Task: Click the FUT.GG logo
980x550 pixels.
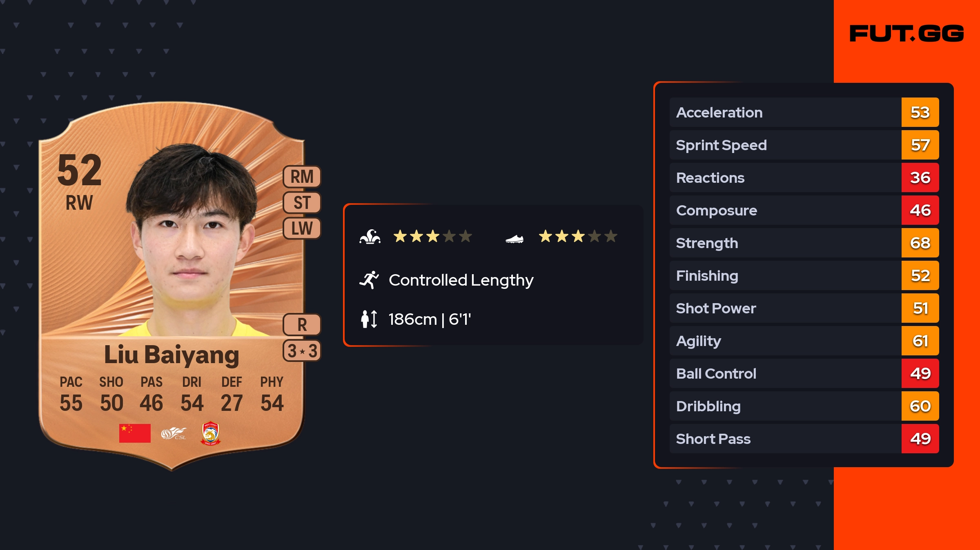Action: pyautogui.click(x=906, y=33)
